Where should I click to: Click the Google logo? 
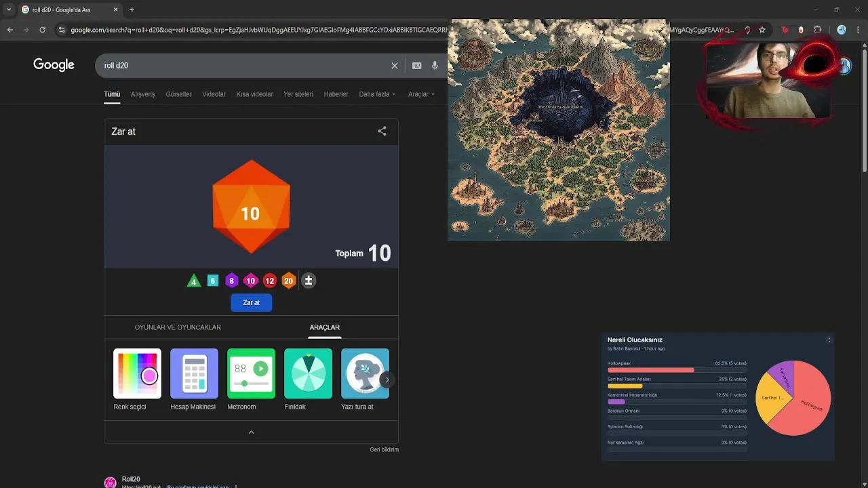click(54, 65)
